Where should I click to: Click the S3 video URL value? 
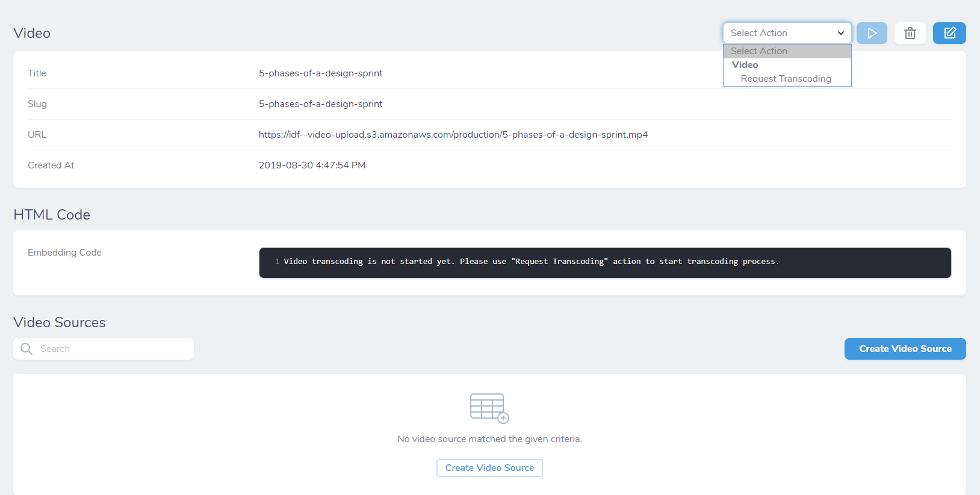[x=453, y=135]
